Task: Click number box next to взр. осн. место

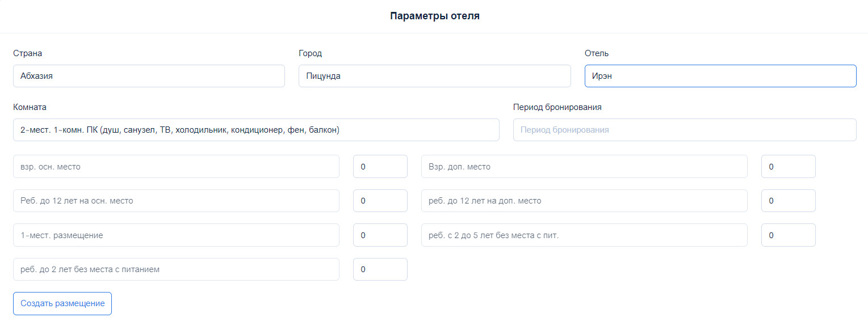Action: [380, 167]
